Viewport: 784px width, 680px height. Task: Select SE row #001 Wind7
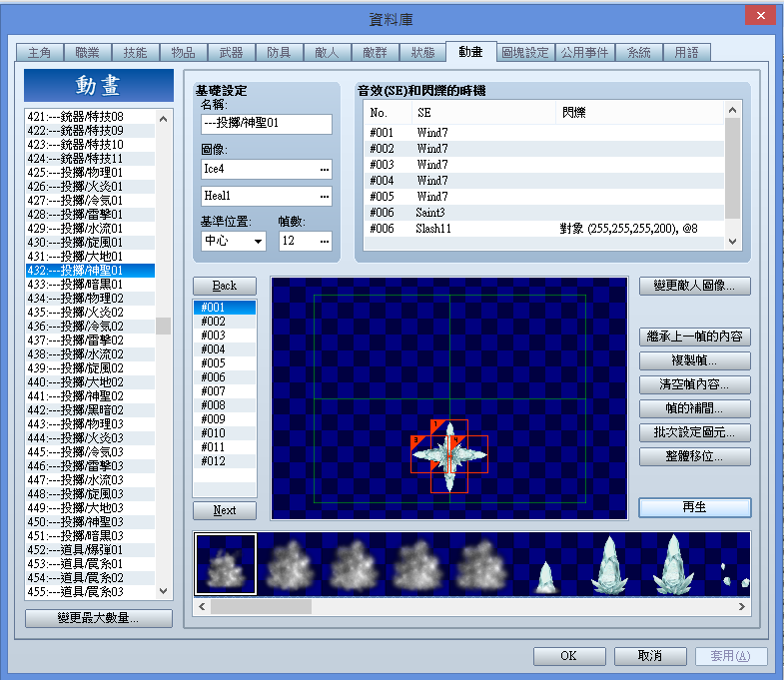point(544,133)
